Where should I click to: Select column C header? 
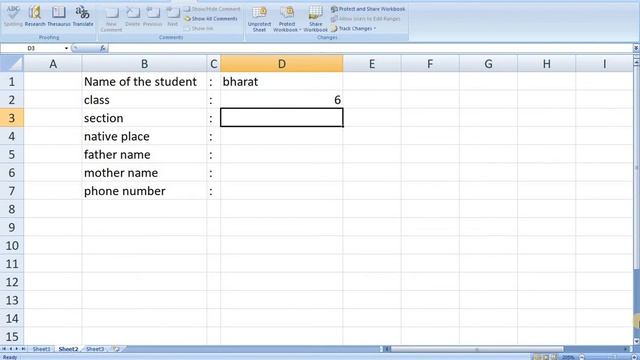pos(213,64)
